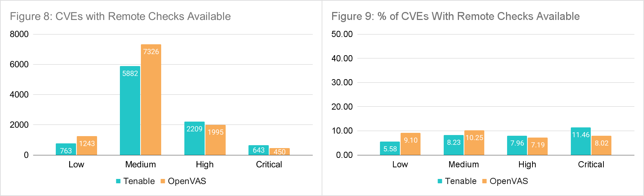Click the Figure 8 chart title
The width and height of the screenshot is (644, 196).
[120, 16]
